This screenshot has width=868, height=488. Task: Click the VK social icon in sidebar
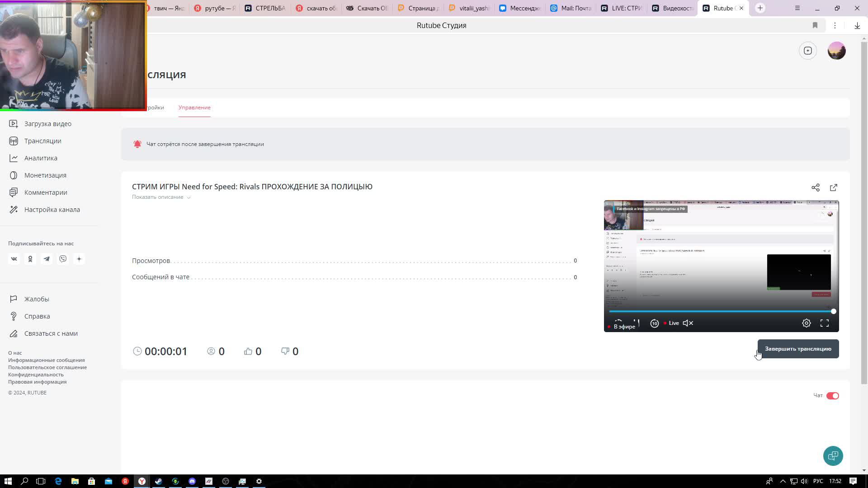14,259
